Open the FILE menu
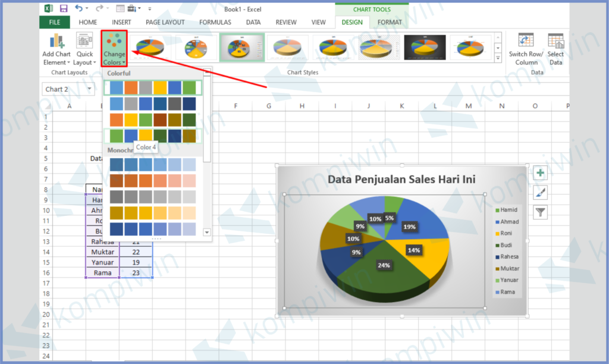The height and width of the screenshot is (364, 609). 55,23
